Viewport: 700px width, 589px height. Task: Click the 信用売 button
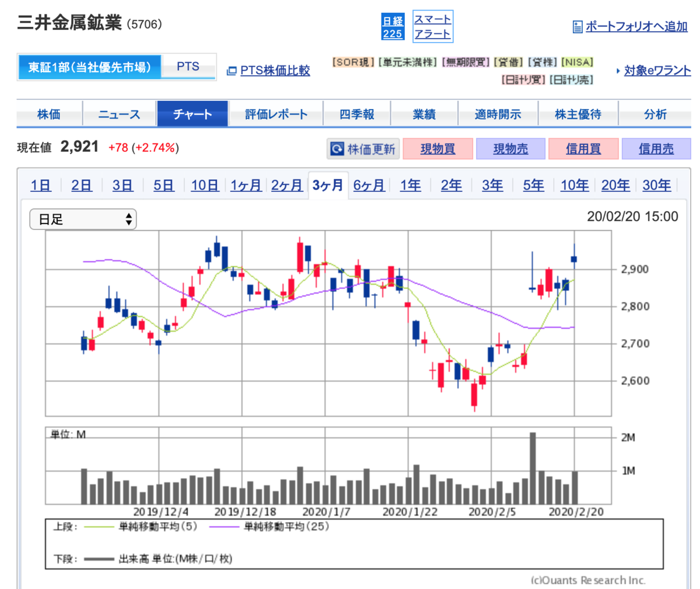[656, 149]
